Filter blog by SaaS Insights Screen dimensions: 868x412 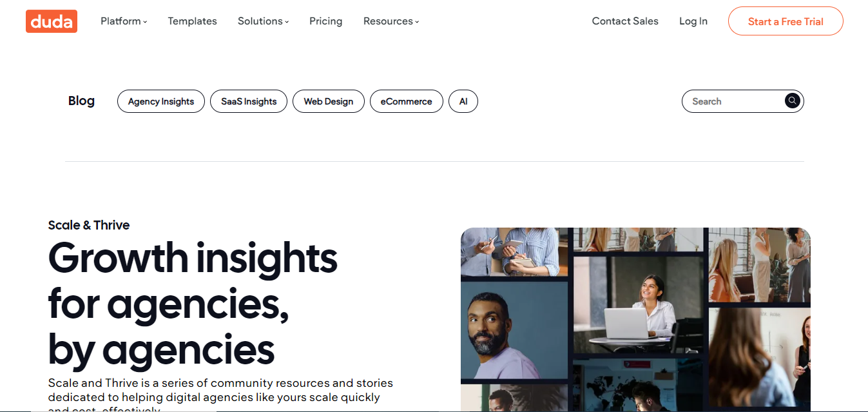[249, 101]
